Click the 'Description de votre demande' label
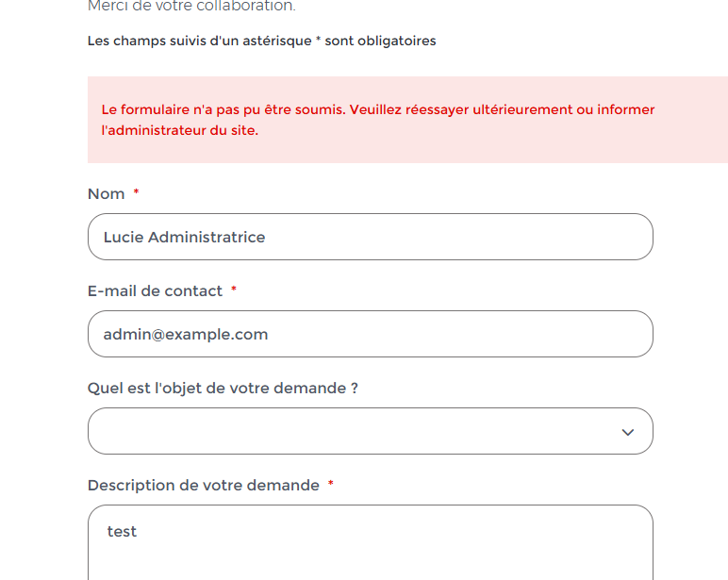The image size is (728, 580). 204,485
